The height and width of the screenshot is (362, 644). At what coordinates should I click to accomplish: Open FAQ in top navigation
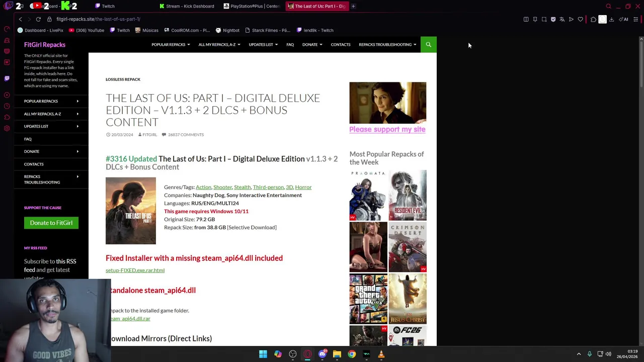(290, 45)
